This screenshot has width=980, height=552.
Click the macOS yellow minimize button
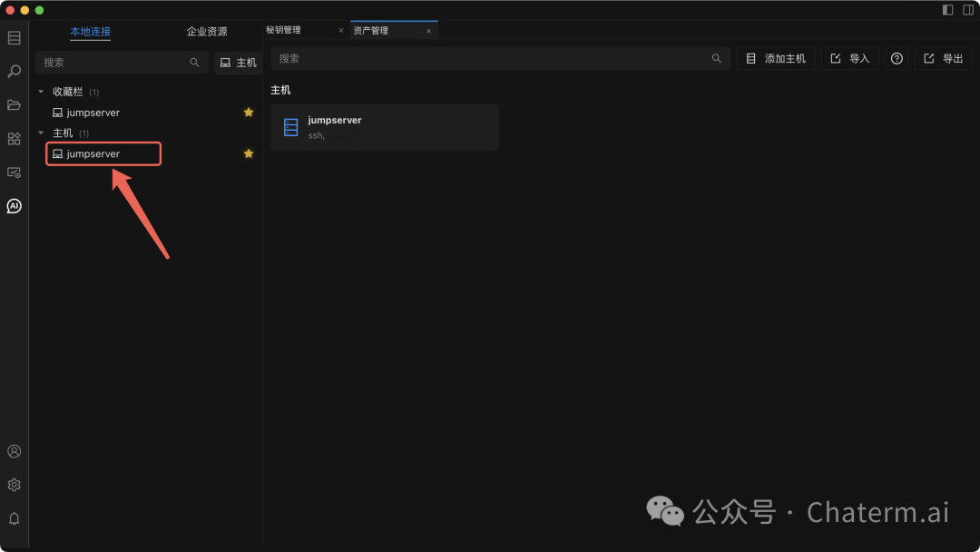[24, 10]
